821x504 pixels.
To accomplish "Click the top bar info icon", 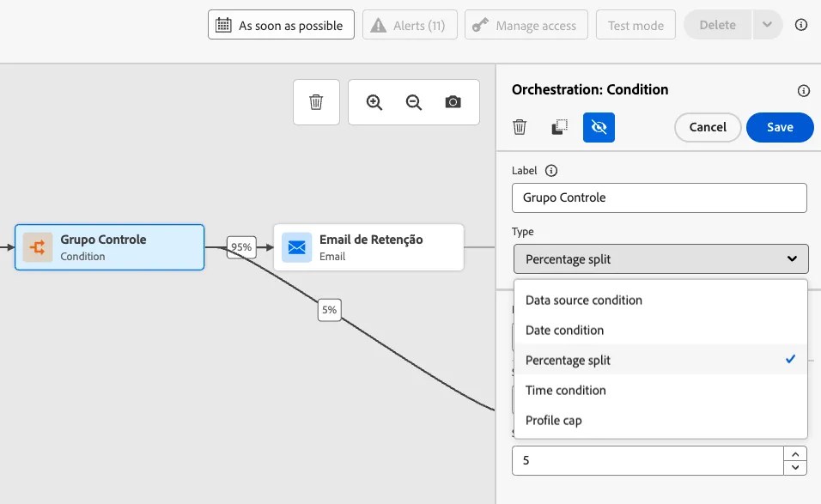I will 801,25.
